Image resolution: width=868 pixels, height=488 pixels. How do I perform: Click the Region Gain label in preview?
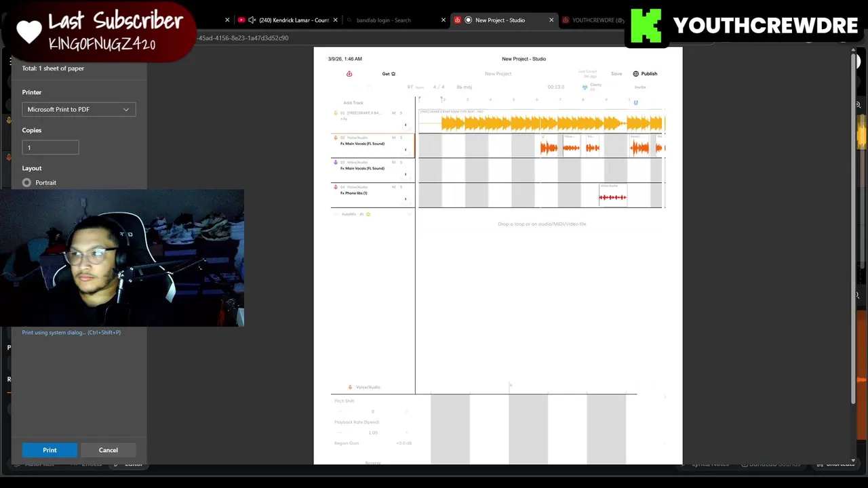tap(347, 443)
